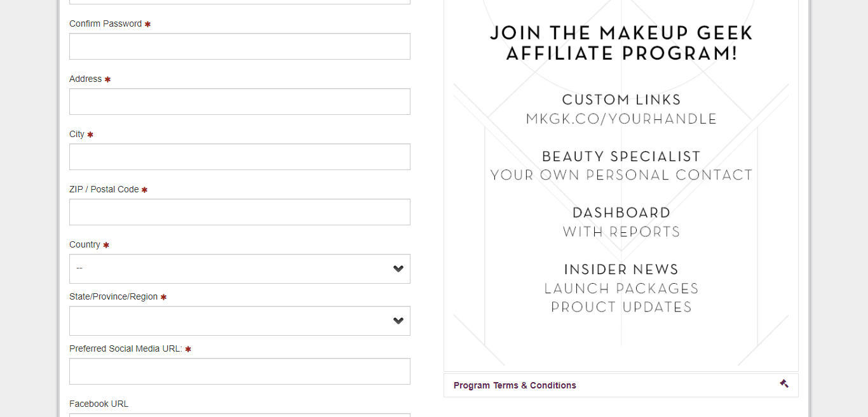
Task: Click the Confirm Password label
Action: pyautogui.click(x=105, y=23)
